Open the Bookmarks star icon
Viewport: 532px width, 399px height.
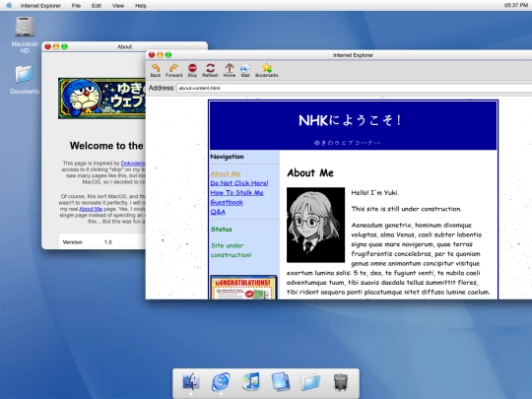(267, 70)
